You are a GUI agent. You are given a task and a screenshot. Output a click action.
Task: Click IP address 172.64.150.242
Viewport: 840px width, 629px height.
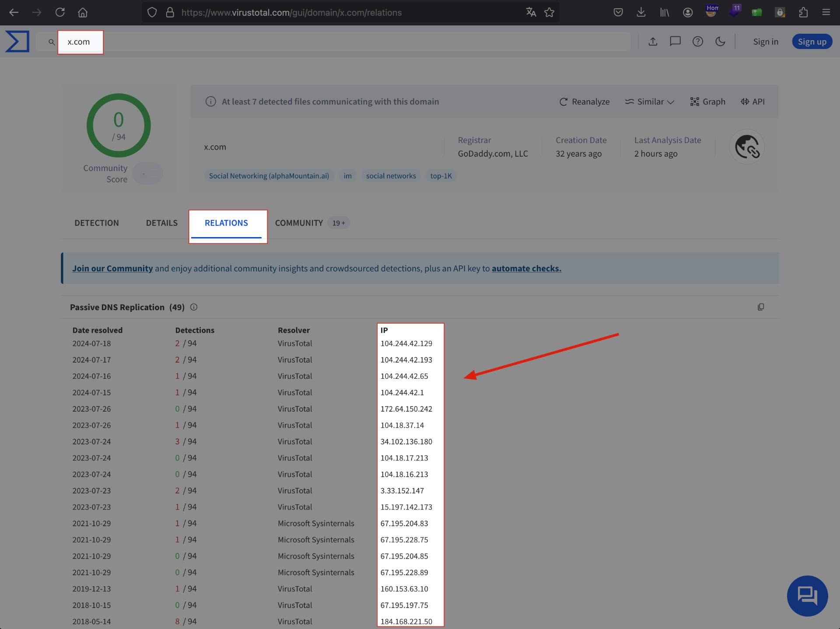(x=406, y=409)
